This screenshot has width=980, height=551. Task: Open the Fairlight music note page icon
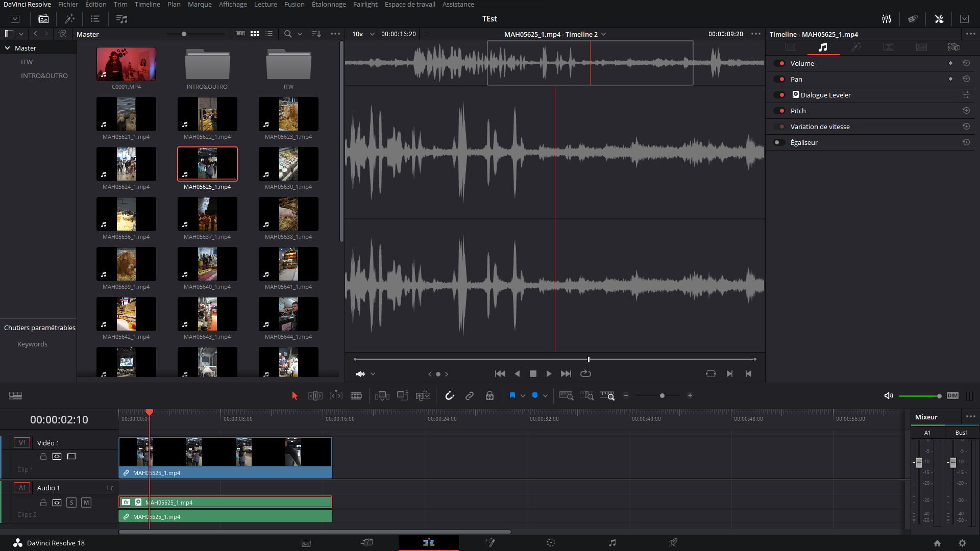(x=612, y=543)
